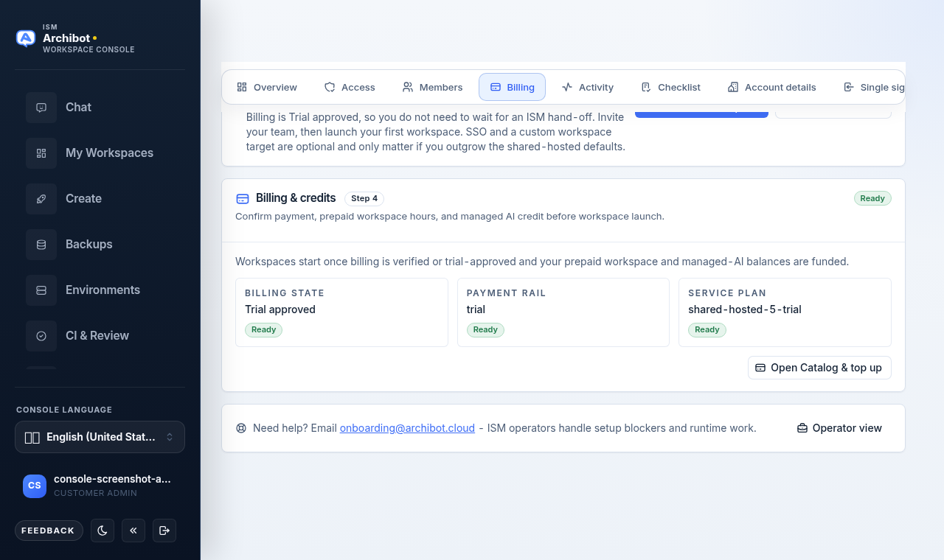
Task: Click the Ready badge under Payment Rail
Action: click(x=485, y=329)
